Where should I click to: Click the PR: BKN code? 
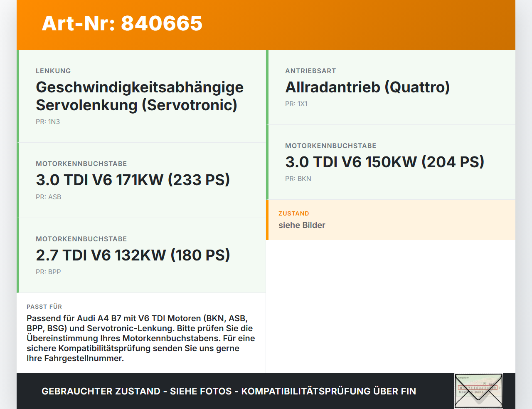pyautogui.click(x=298, y=178)
